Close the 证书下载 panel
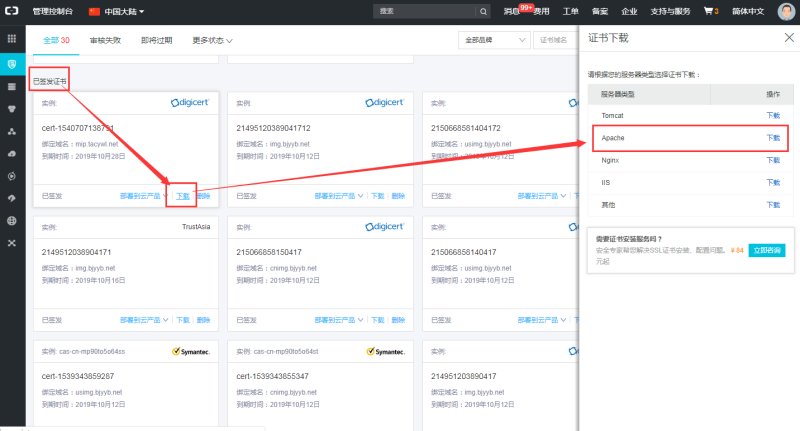 tap(788, 39)
